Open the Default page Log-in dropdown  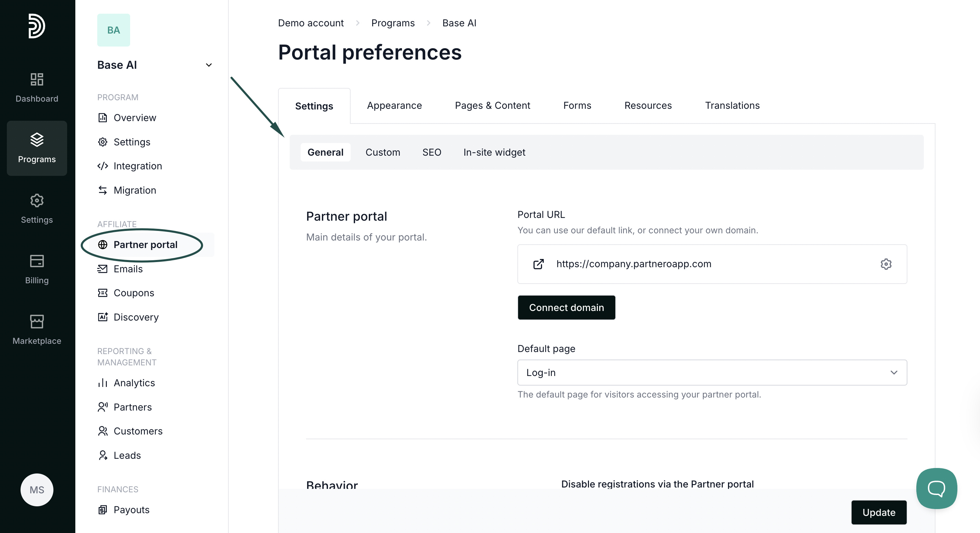tap(712, 373)
